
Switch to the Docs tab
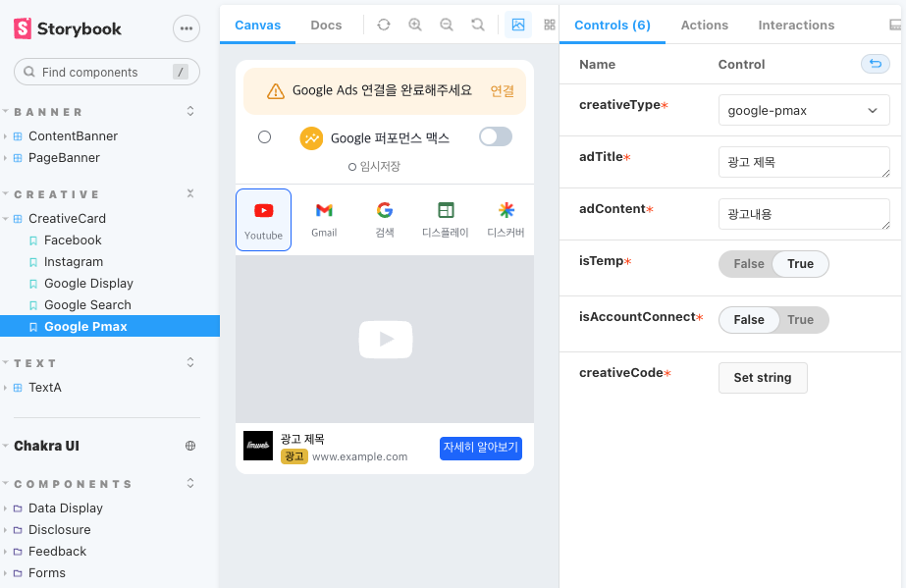326,25
